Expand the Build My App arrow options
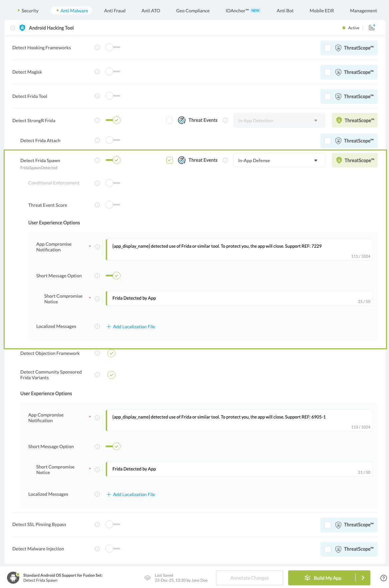This screenshot has height=588, width=389. (x=363, y=578)
